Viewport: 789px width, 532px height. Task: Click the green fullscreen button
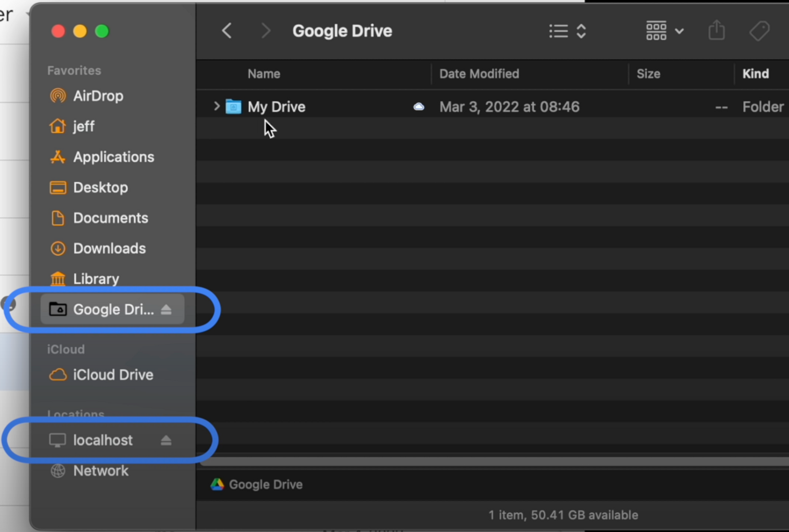[x=102, y=31]
